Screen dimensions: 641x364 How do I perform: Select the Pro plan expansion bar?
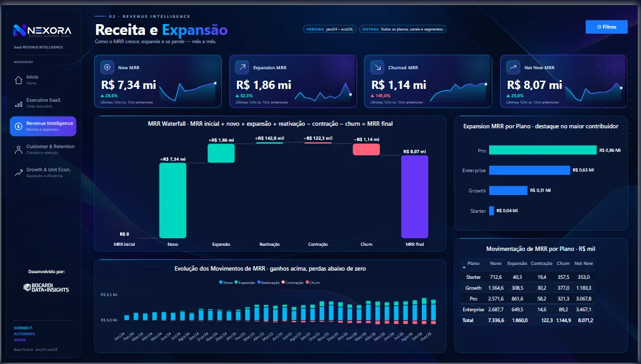click(543, 150)
